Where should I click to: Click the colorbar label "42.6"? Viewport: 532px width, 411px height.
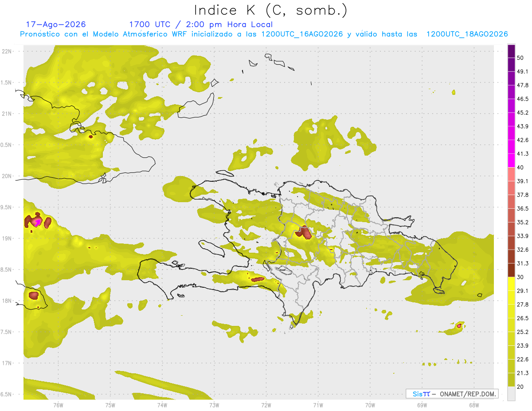click(x=523, y=140)
